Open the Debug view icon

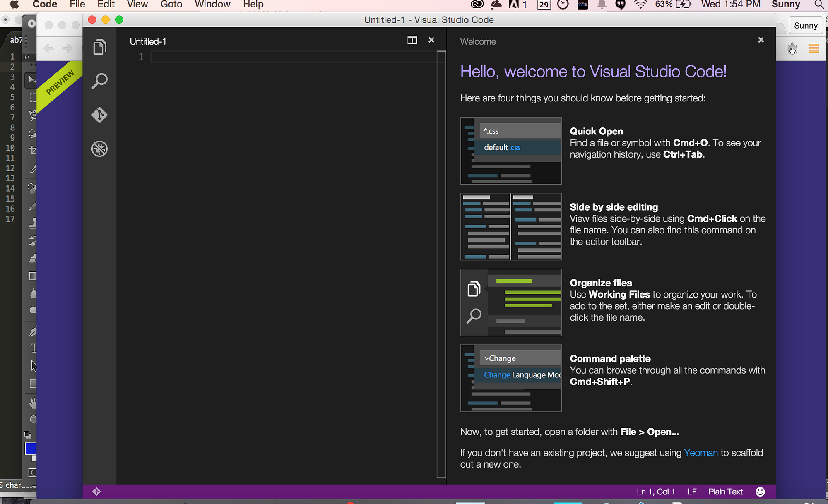click(x=99, y=149)
